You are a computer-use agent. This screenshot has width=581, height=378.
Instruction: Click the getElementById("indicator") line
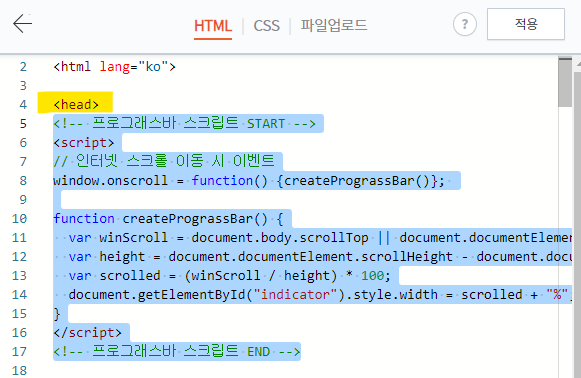[x=321, y=295]
